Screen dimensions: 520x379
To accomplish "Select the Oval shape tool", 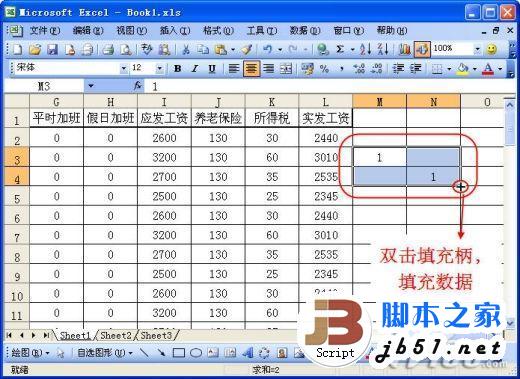I will tap(196, 353).
